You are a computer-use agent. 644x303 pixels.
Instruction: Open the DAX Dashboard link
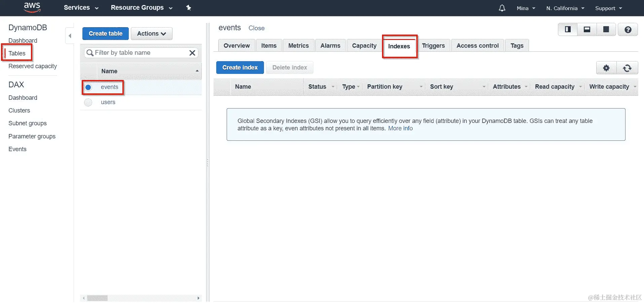tap(23, 98)
